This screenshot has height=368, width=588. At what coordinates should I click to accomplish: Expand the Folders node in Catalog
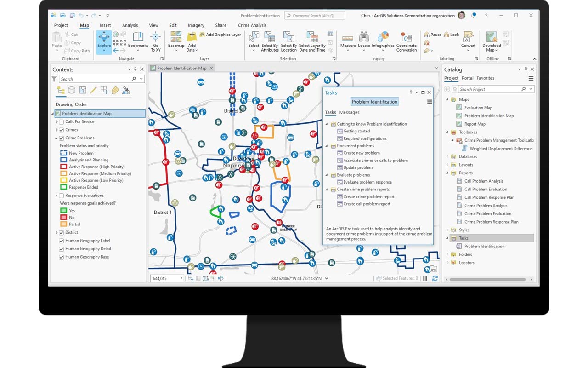(447, 254)
